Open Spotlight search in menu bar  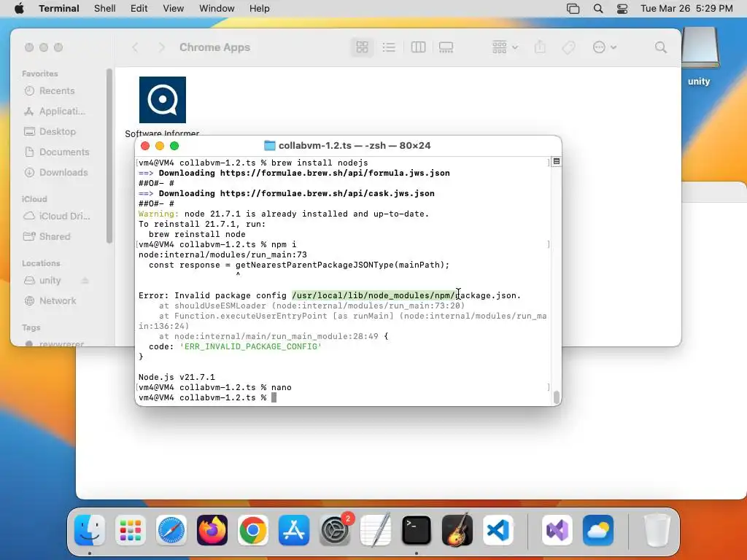tap(598, 9)
